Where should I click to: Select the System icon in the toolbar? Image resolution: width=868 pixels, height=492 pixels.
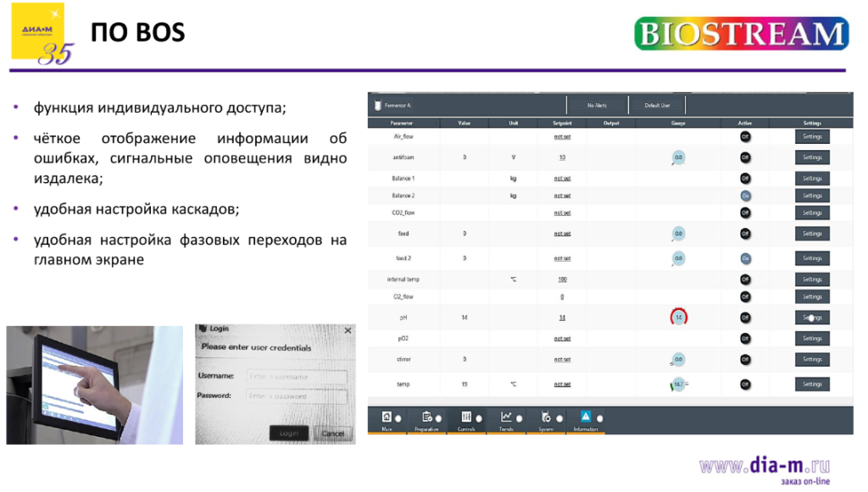[x=546, y=417]
